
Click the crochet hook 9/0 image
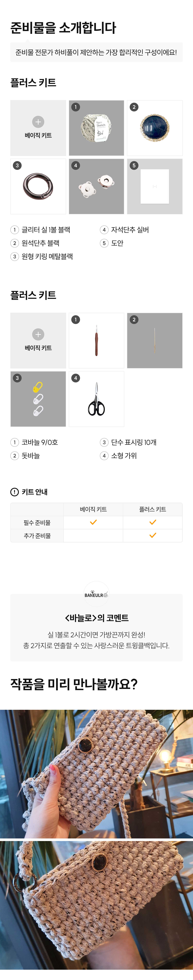click(96, 340)
